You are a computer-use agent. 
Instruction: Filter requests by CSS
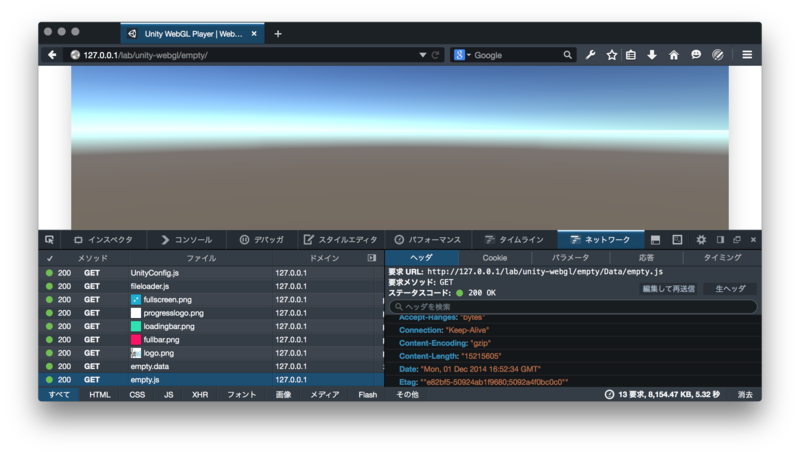137,394
